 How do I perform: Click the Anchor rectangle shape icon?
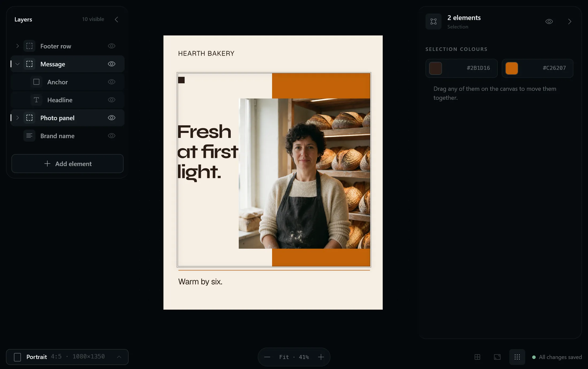[36, 82]
